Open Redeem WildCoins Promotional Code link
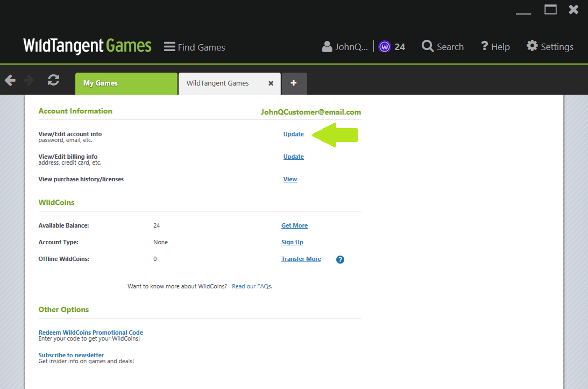Viewport: 588px width, 389px height. point(91,333)
